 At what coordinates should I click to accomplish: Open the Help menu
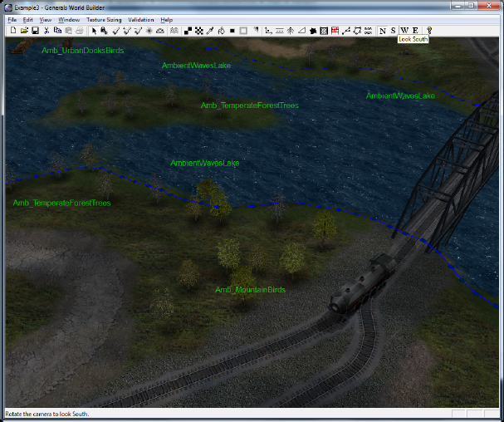pyautogui.click(x=167, y=20)
